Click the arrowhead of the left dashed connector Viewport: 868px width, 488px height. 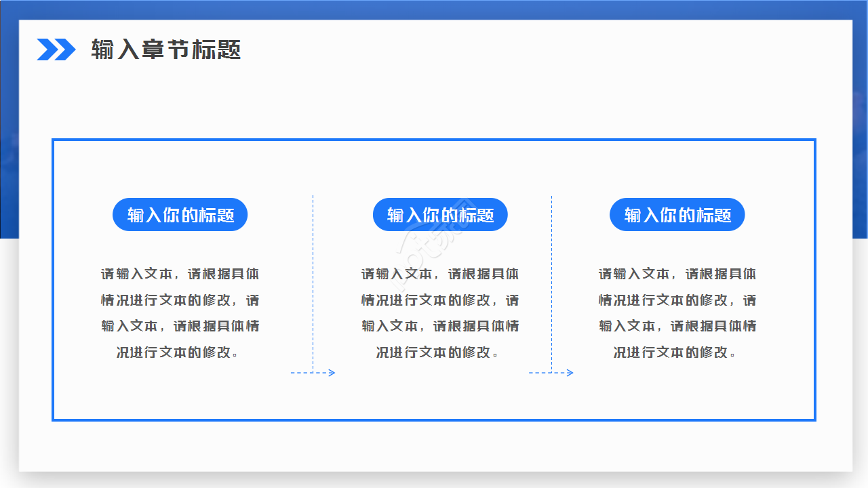click(331, 372)
